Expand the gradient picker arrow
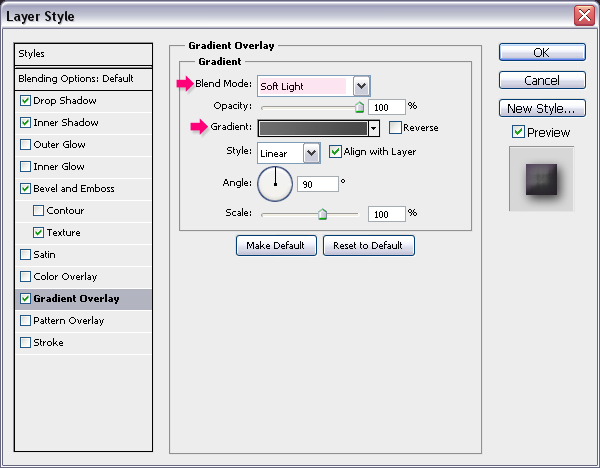 point(374,128)
